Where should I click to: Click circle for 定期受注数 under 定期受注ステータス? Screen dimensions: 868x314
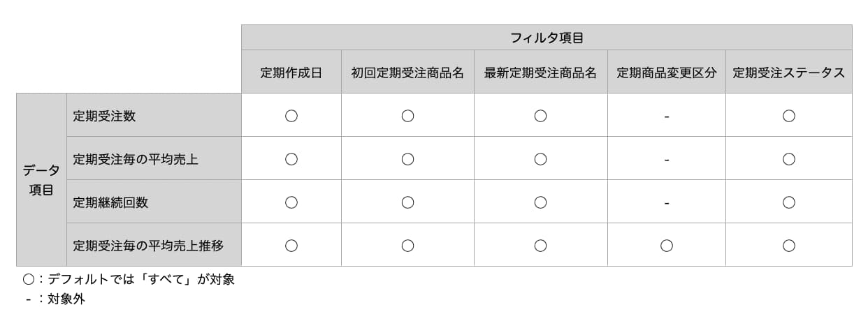coord(789,116)
